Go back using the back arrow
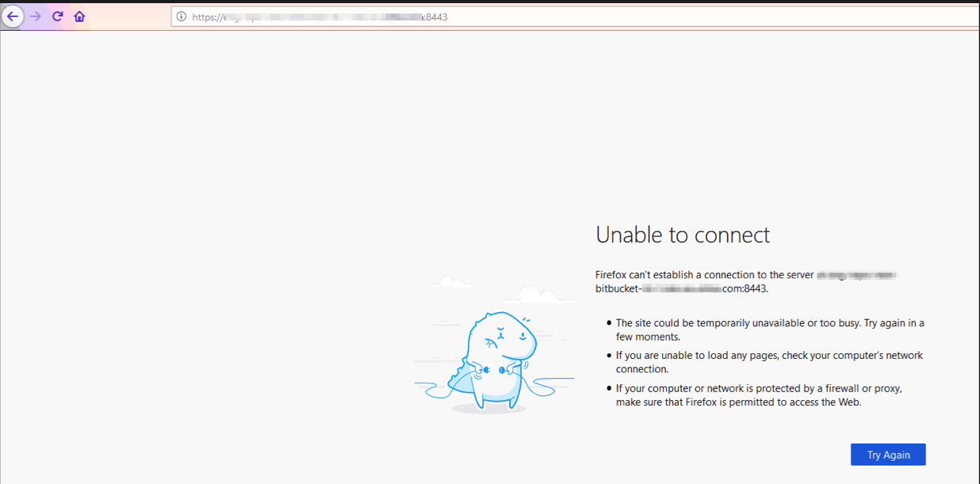The image size is (980, 484). (13, 17)
